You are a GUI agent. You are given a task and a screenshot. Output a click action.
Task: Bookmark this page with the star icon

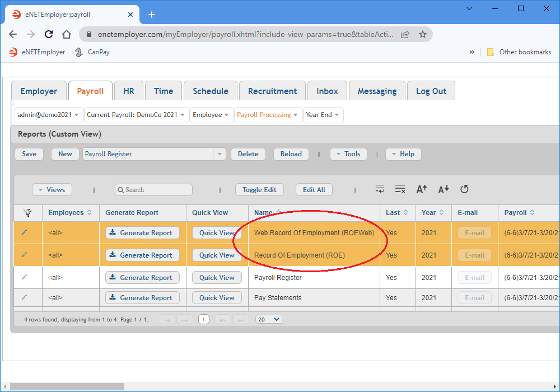coord(423,34)
